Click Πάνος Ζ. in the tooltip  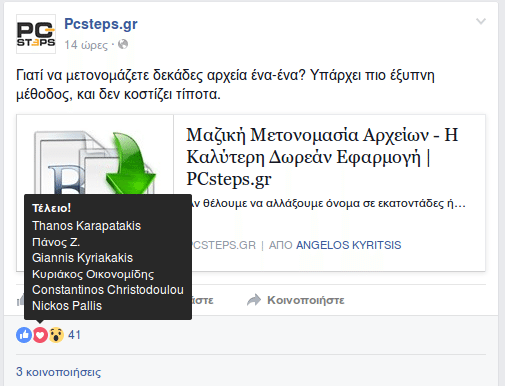tap(56, 242)
